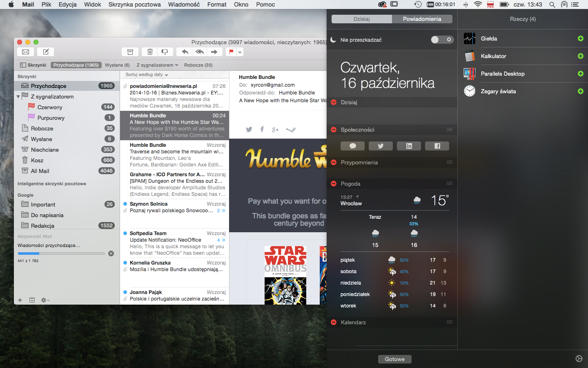Add the Kalkulator widget
This screenshot has width=588, height=368.
point(581,56)
